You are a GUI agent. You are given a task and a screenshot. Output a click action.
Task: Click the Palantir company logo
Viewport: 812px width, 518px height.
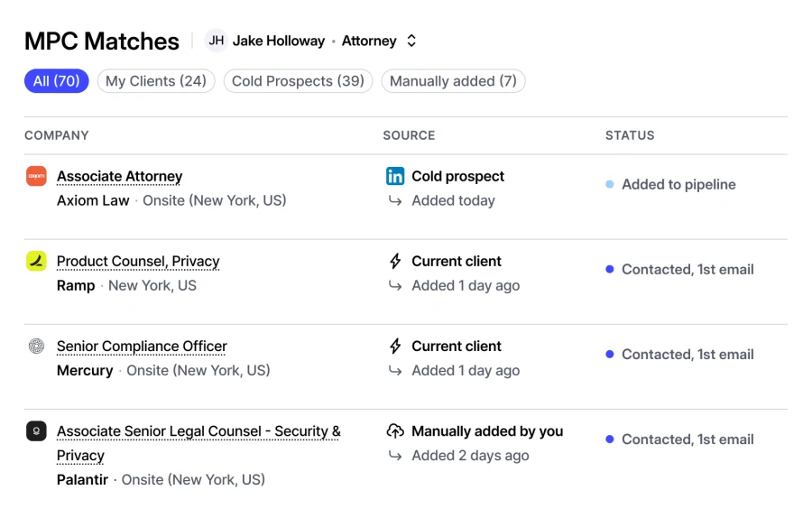[36, 431]
